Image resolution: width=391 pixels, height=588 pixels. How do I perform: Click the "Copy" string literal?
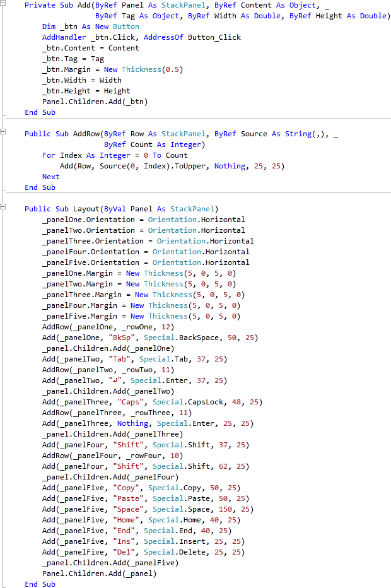pyautogui.click(x=126, y=488)
